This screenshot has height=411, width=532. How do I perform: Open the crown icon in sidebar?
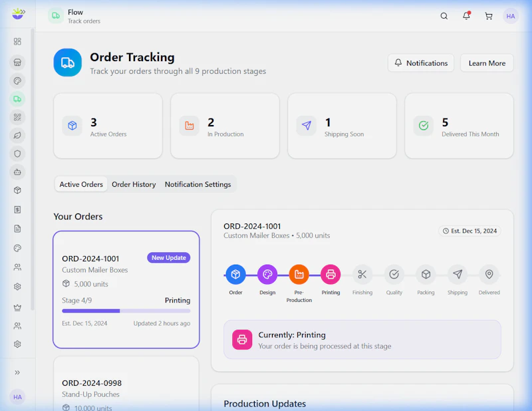[x=17, y=307]
